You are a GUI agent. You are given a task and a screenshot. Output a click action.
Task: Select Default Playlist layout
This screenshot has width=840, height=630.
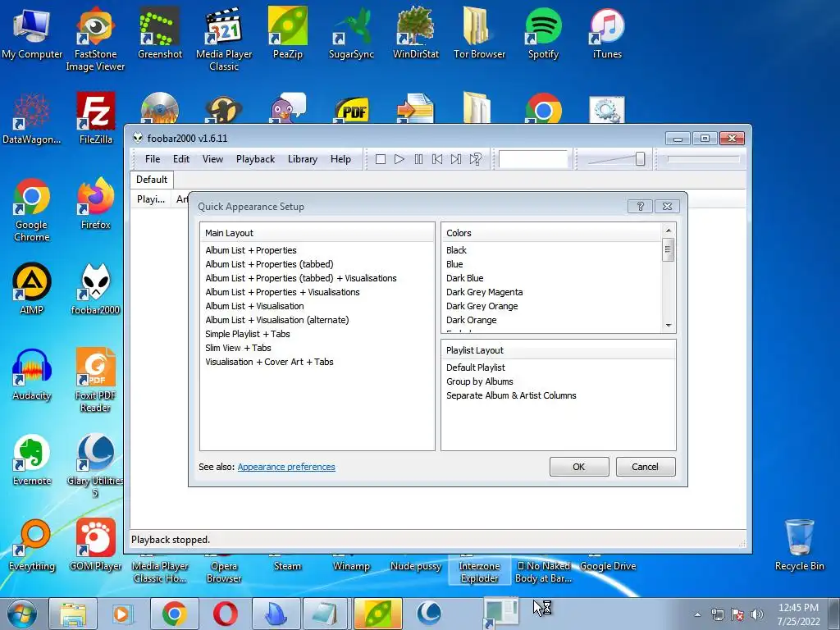(476, 367)
